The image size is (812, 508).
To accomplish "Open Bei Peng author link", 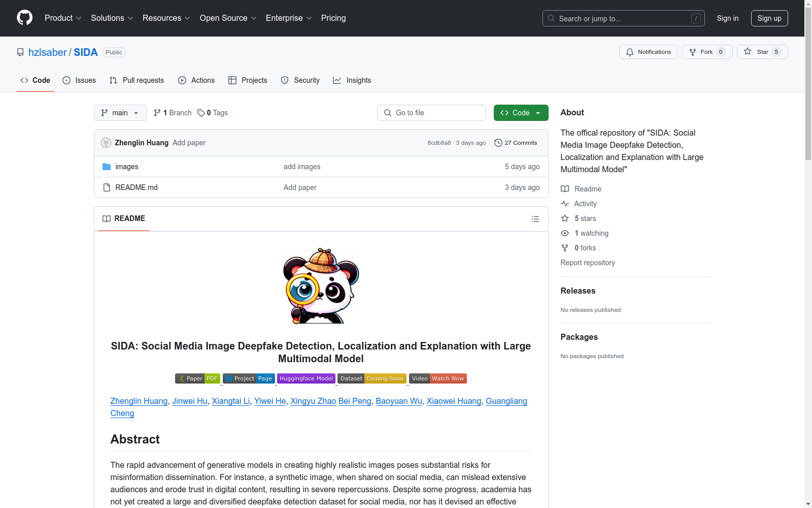I will [355, 401].
